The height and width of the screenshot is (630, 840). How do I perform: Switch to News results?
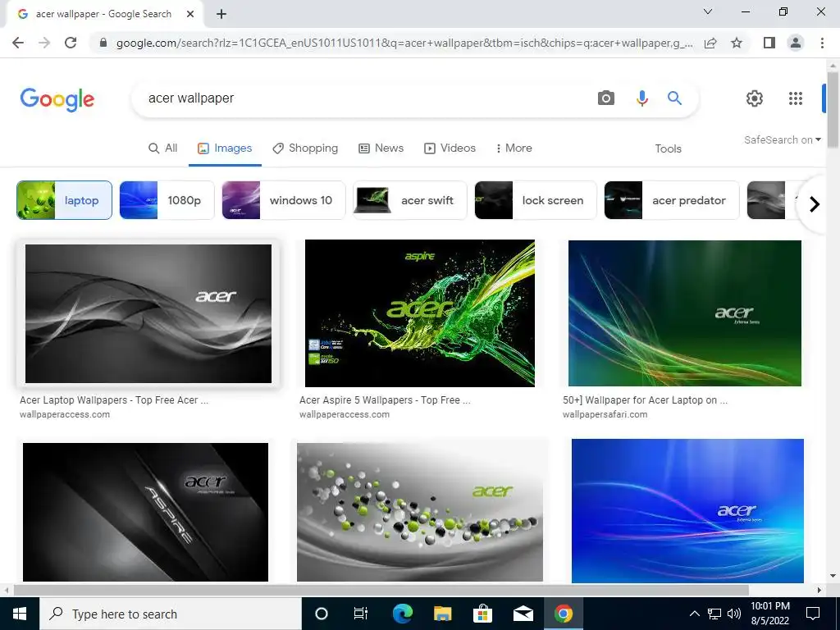click(381, 148)
